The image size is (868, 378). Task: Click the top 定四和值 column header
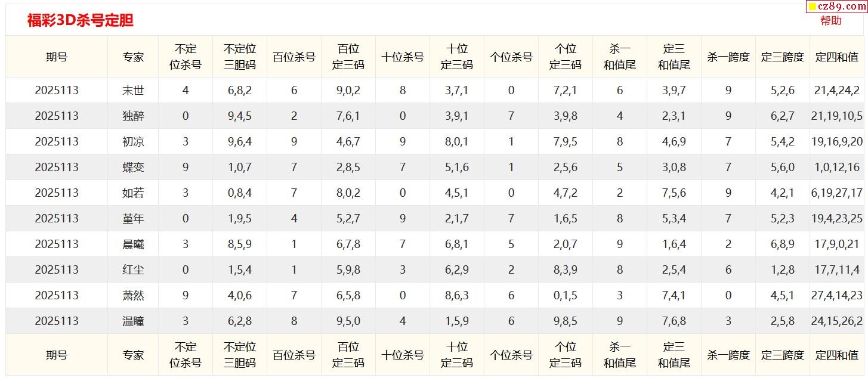point(837,57)
